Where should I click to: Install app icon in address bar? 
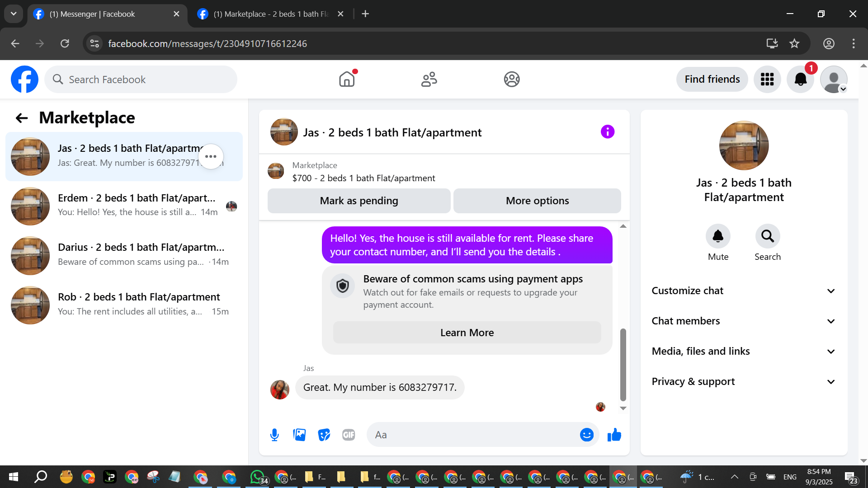(772, 43)
